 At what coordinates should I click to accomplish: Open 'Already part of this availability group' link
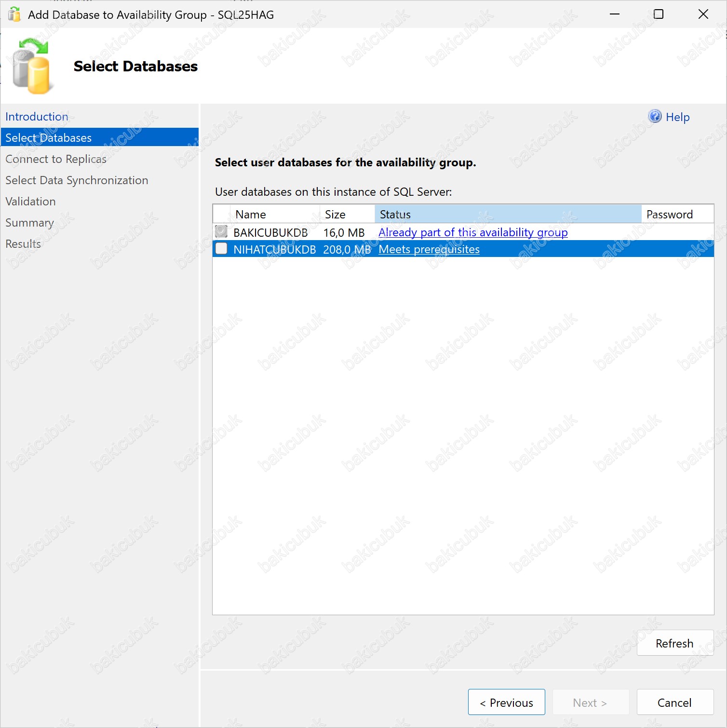coord(473,232)
